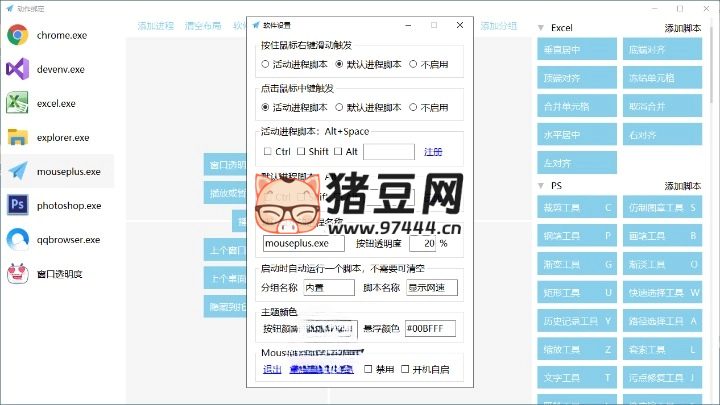
Task: Enable the 开机自启 checkbox
Action: (x=405, y=369)
